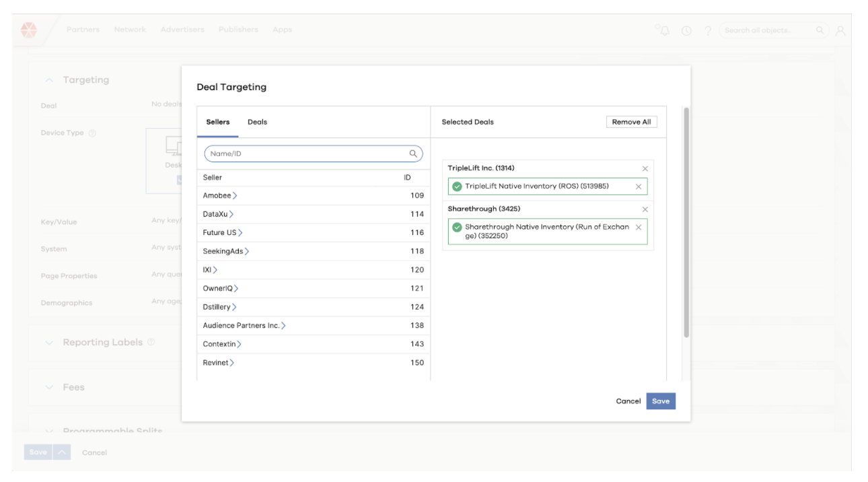The height and width of the screenshot is (482, 868).
Task: Remove the TripleLift Inc. (1314) seller group
Action: pos(645,168)
